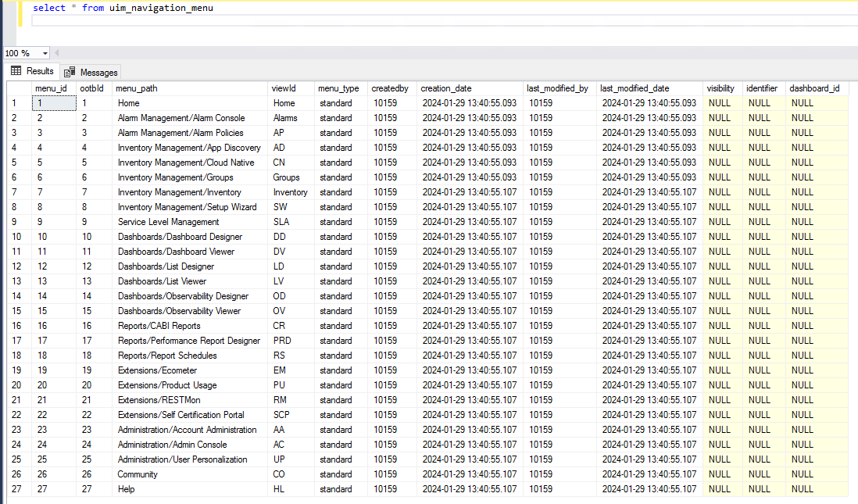This screenshot has width=858, height=504.
Task: Click the grid icon on the Results tab
Action: (x=16, y=71)
